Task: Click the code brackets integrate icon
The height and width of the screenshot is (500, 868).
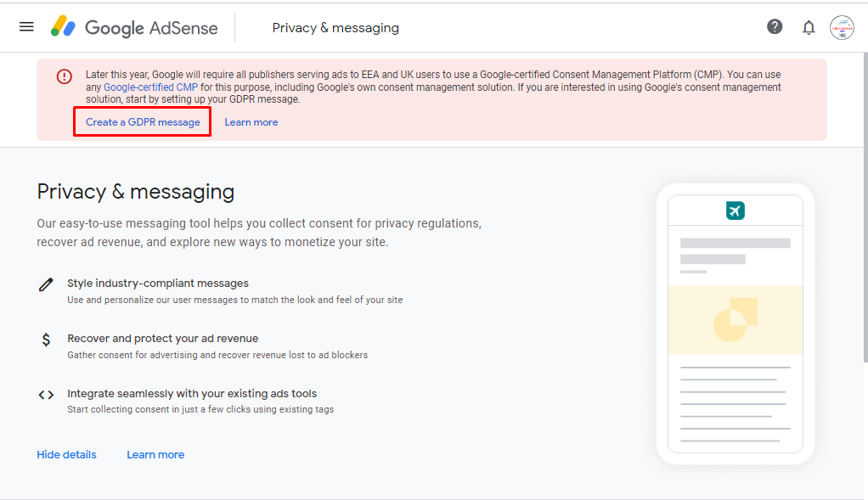Action: (x=46, y=395)
